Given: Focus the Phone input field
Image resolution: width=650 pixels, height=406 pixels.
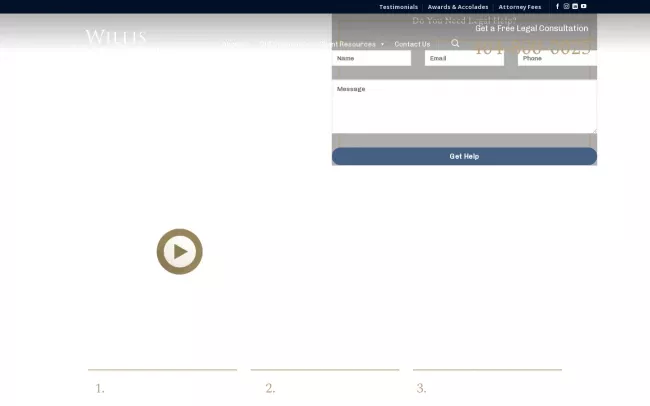Looking at the screenshot, I should tap(557, 58).
